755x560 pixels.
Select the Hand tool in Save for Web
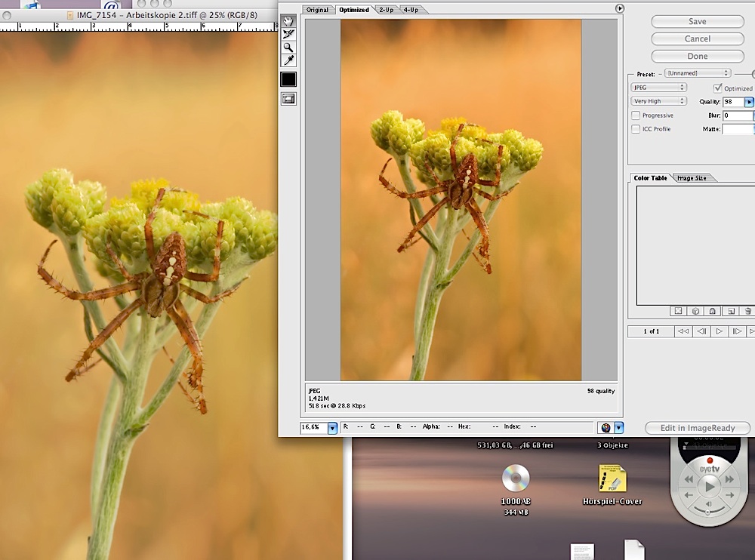click(288, 20)
